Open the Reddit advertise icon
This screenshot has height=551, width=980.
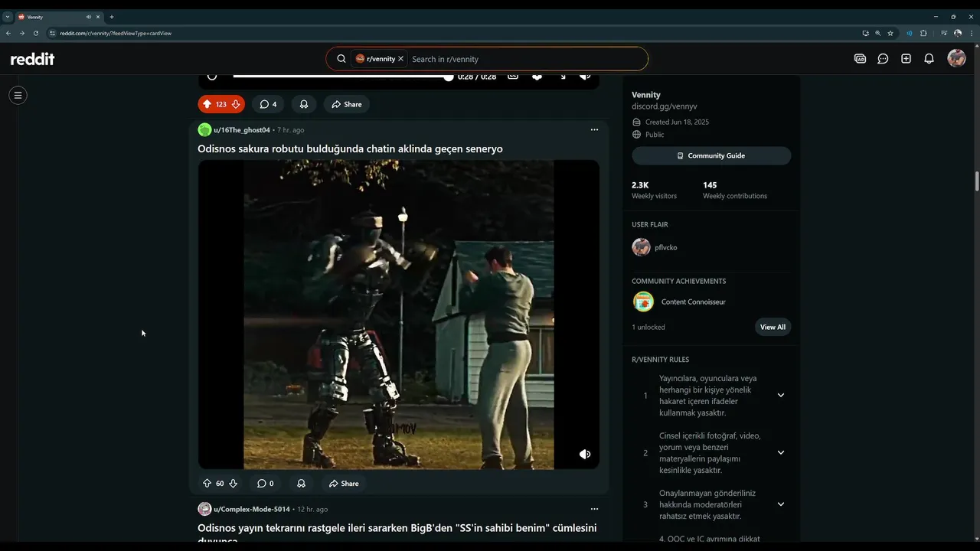860,59
